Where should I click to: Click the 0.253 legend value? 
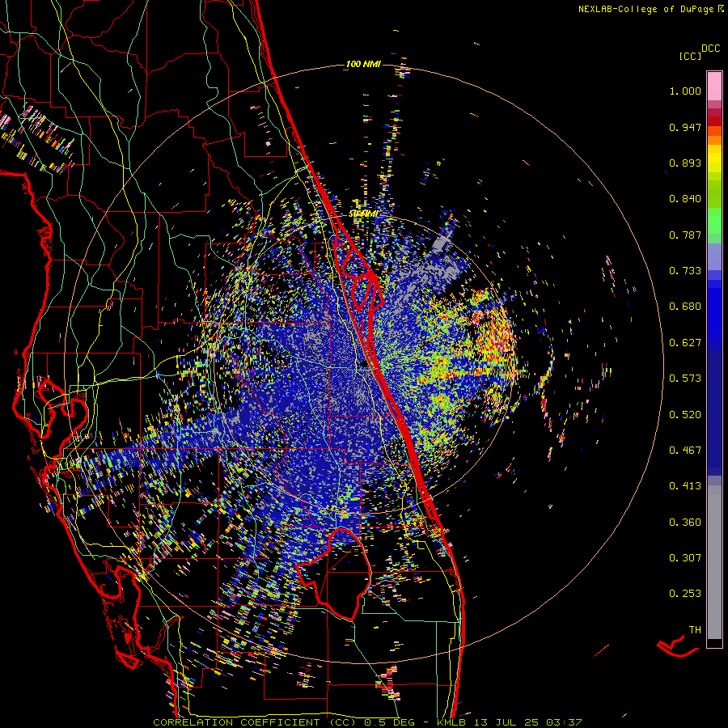point(685,594)
